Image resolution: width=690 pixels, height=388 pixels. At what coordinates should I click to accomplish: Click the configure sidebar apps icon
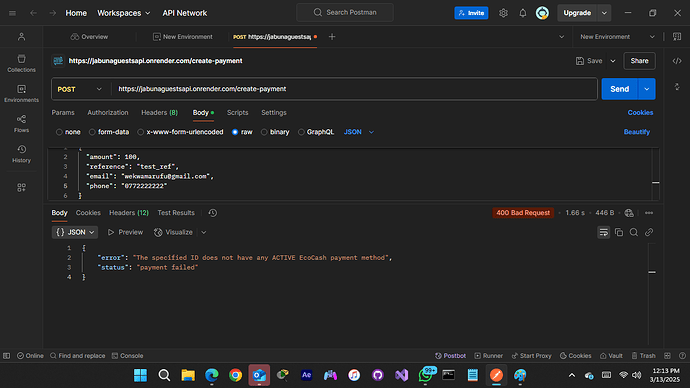pos(21,188)
